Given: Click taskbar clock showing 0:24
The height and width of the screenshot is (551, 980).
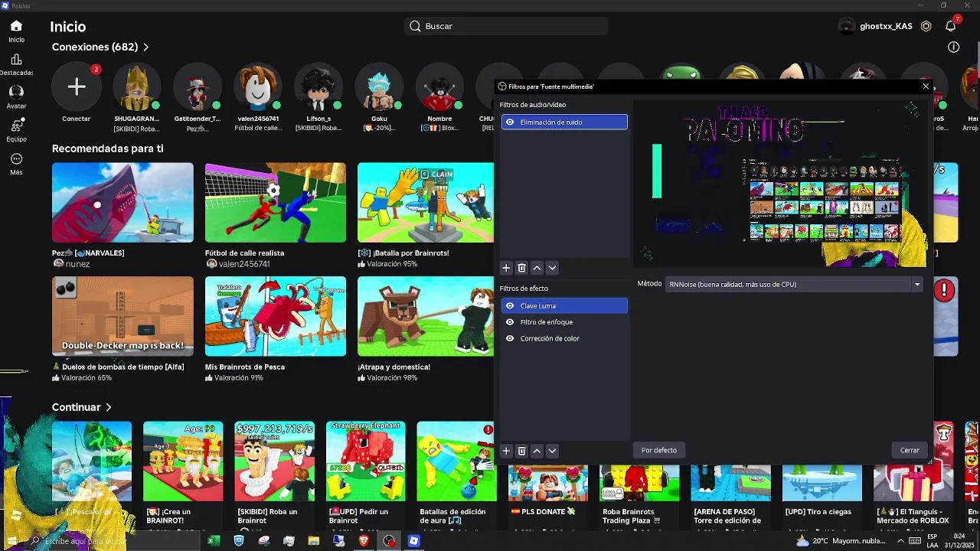Looking at the screenshot, I should point(959,541).
